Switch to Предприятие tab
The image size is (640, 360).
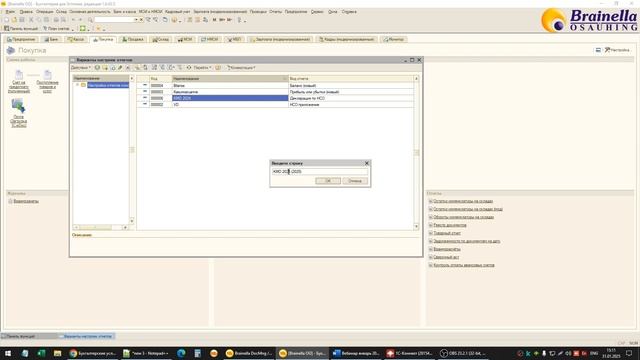21,39
